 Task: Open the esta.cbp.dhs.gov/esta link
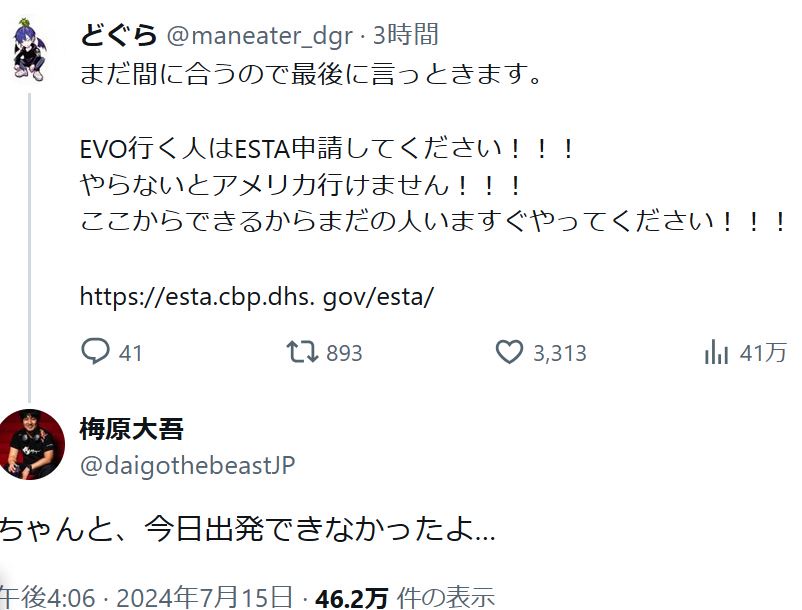pos(257,296)
